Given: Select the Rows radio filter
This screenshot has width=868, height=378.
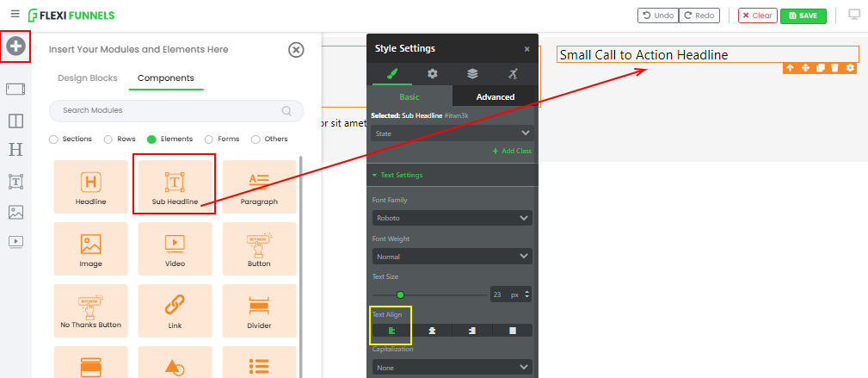Looking at the screenshot, I should (x=108, y=139).
